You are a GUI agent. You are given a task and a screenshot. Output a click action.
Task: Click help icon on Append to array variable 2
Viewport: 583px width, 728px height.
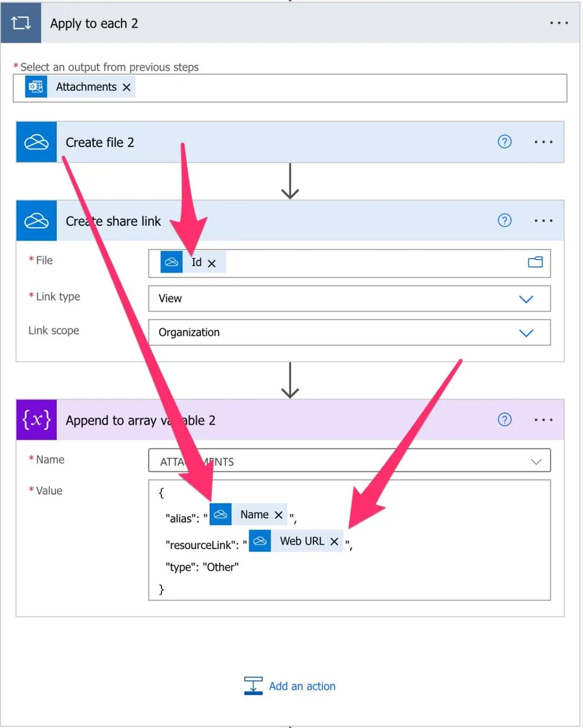coord(504,420)
